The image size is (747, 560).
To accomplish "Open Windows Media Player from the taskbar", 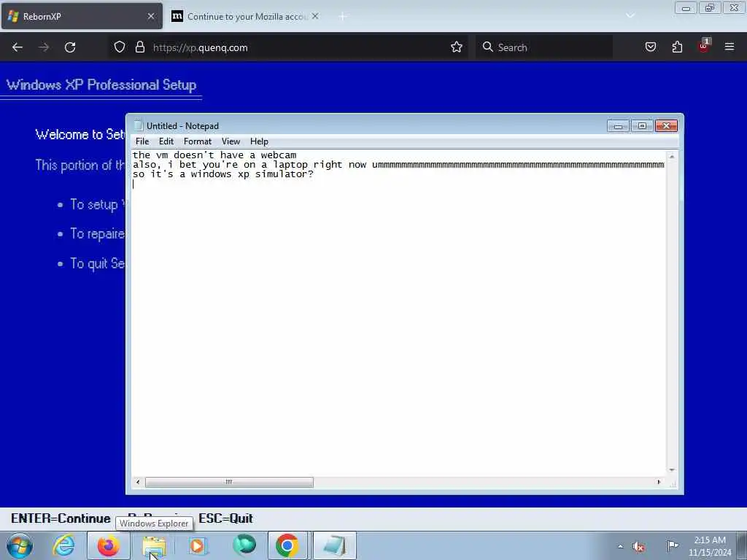I will (x=197, y=545).
